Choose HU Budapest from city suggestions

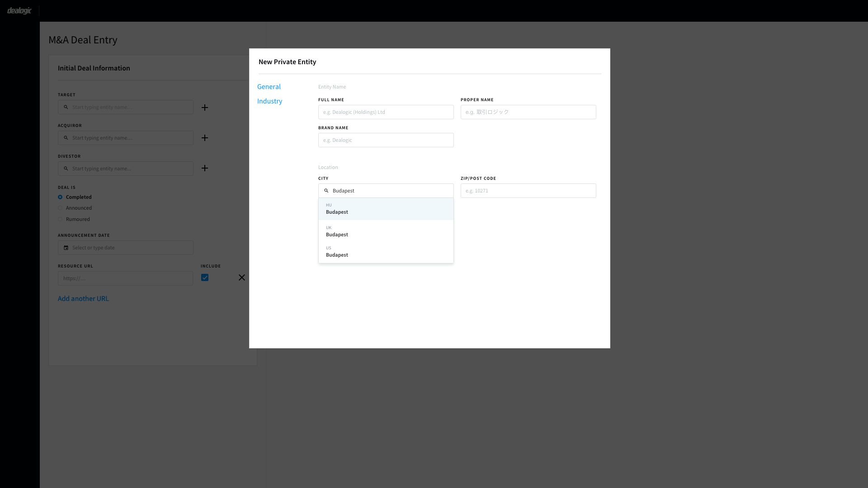(386, 209)
